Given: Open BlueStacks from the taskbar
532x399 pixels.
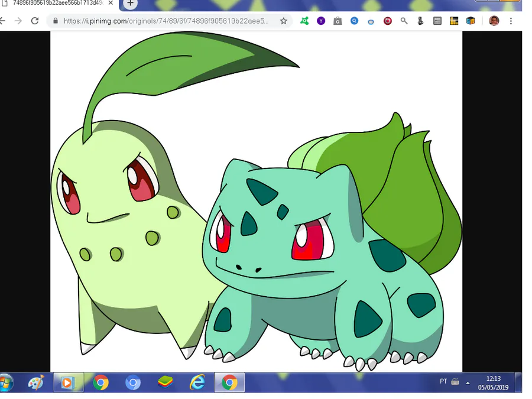Looking at the screenshot, I should 165,382.
